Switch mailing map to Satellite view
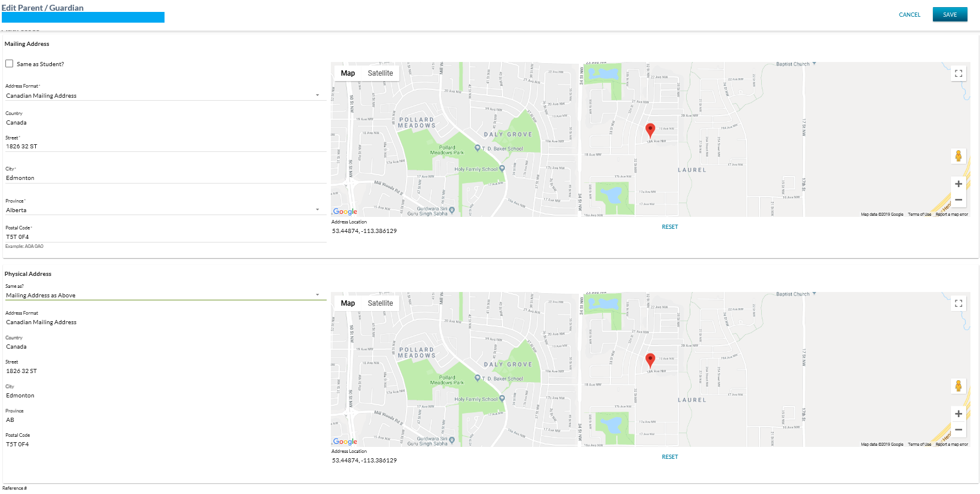Image resolution: width=980 pixels, height=494 pixels. tap(380, 73)
